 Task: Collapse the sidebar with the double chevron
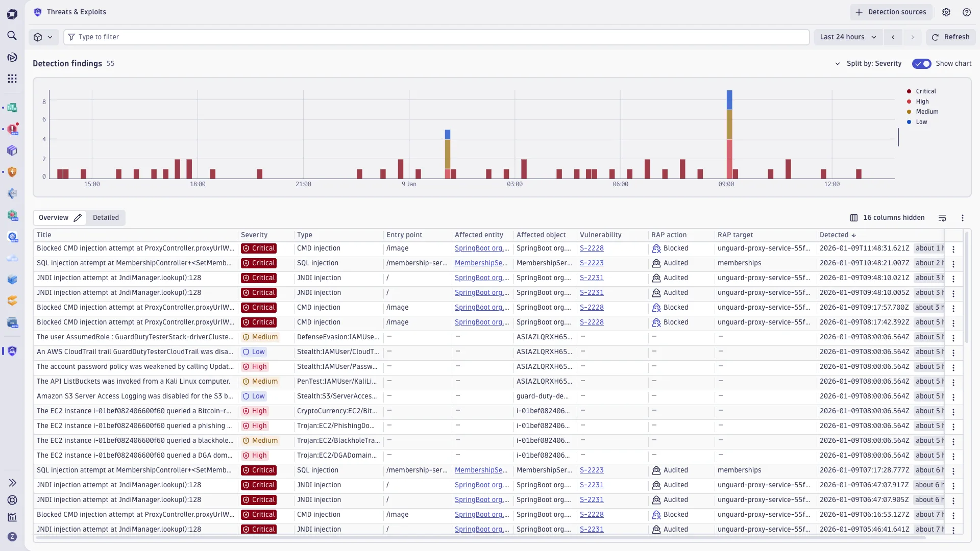[x=12, y=483]
